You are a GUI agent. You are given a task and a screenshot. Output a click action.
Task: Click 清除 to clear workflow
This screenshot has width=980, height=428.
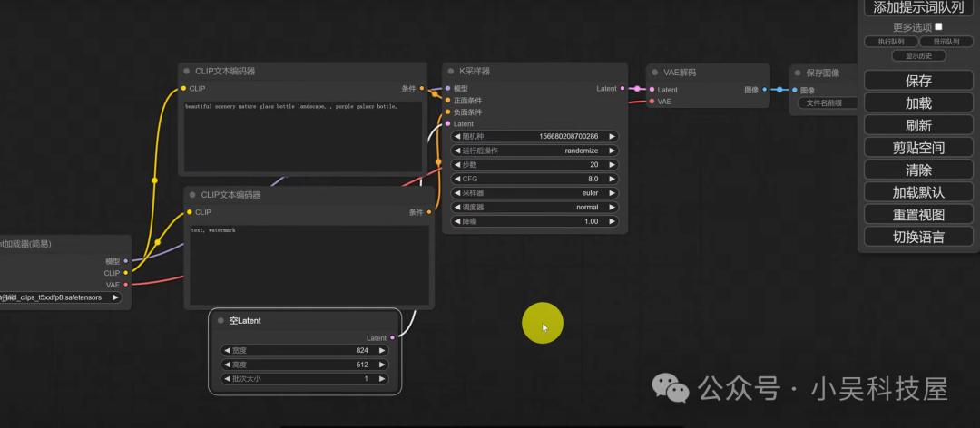click(x=918, y=170)
